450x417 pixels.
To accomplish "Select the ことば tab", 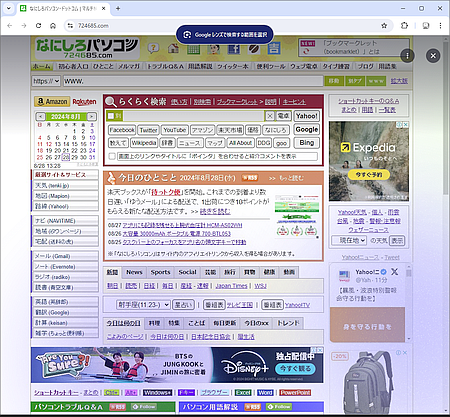I will tap(196, 323).
